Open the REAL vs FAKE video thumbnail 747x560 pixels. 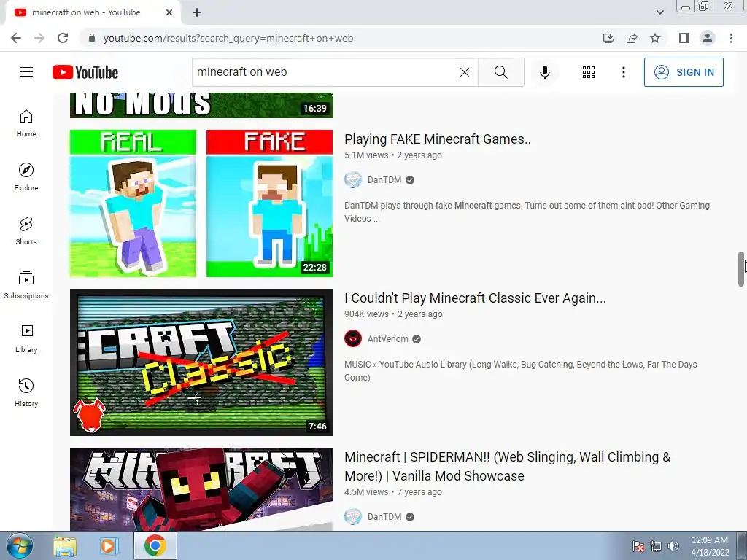[201, 203]
